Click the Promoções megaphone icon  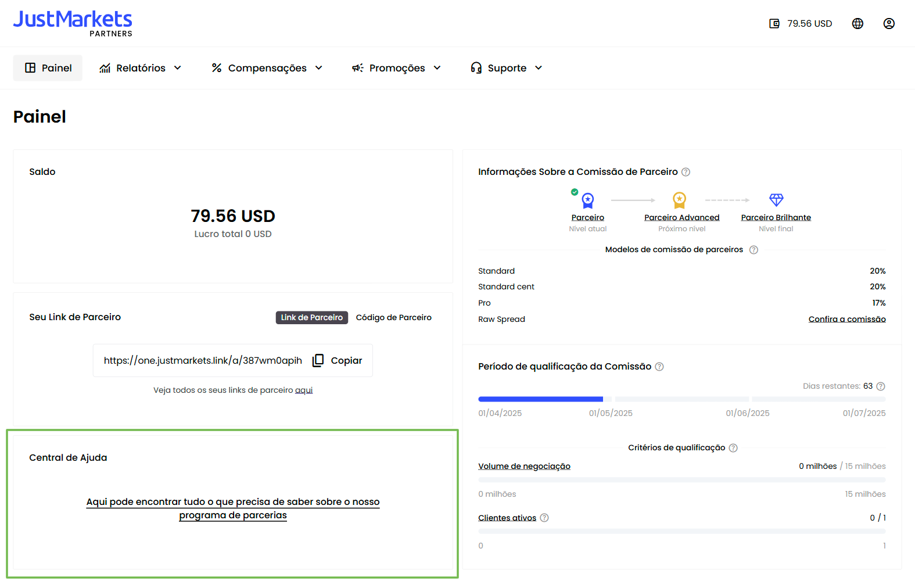coord(358,68)
